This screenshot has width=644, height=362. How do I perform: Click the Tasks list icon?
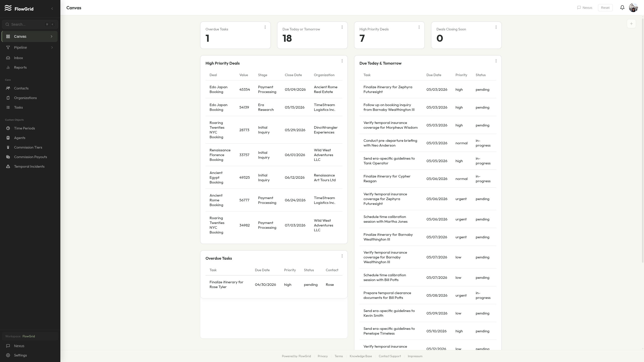8,107
